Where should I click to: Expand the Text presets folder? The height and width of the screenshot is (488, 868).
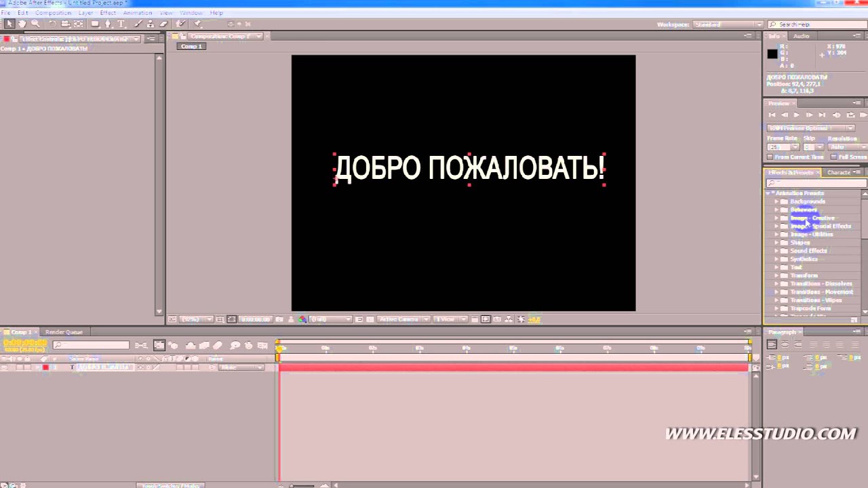[x=776, y=267]
